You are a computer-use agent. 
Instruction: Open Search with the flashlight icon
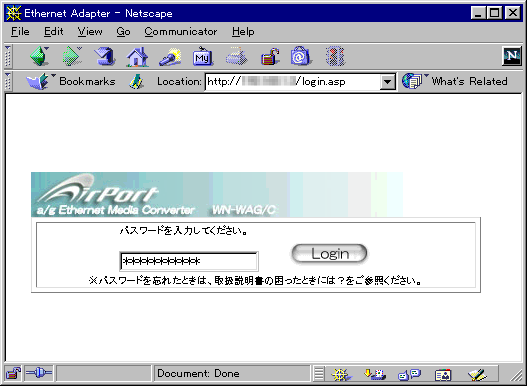[170, 56]
